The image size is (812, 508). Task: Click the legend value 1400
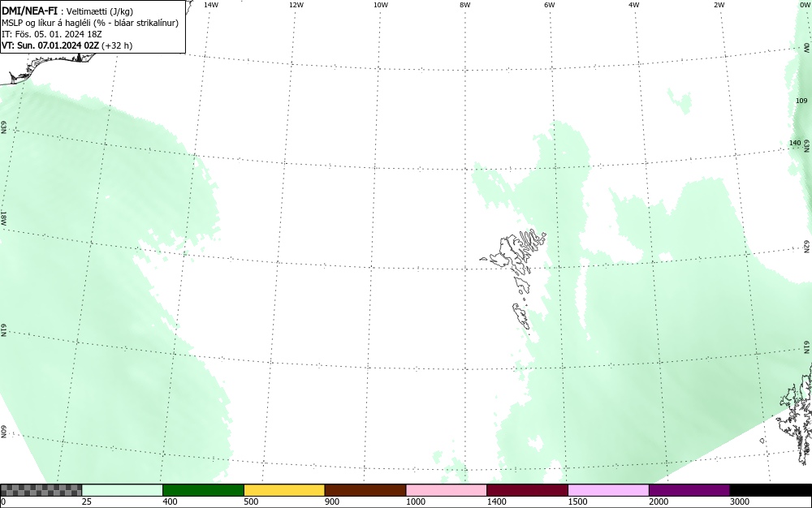pos(497,502)
